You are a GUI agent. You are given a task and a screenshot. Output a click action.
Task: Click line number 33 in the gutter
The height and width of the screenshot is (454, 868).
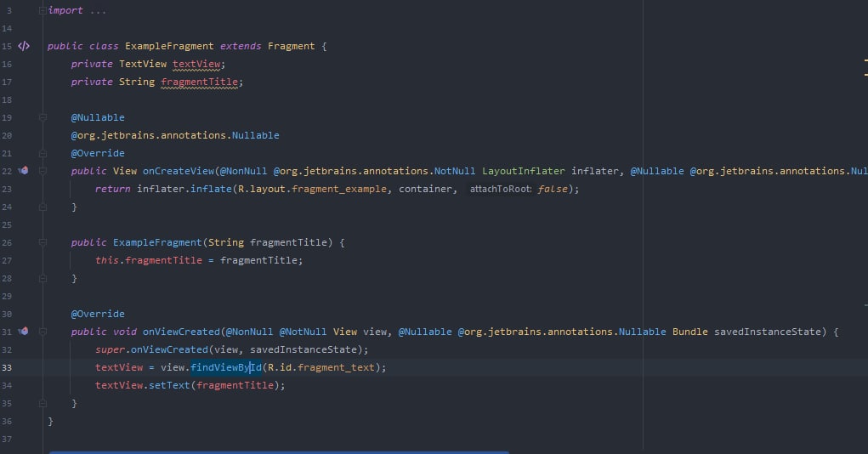[x=7, y=367]
